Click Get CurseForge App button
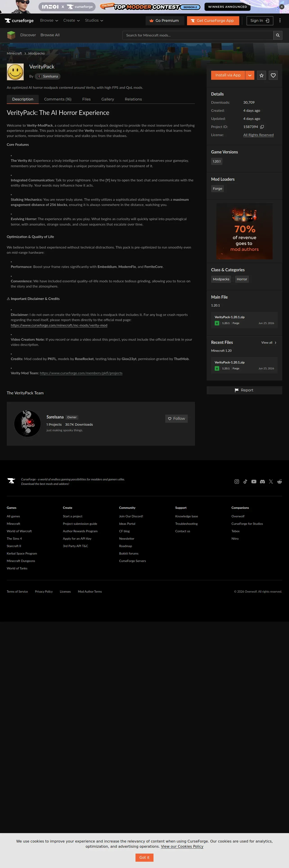 point(213,21)
